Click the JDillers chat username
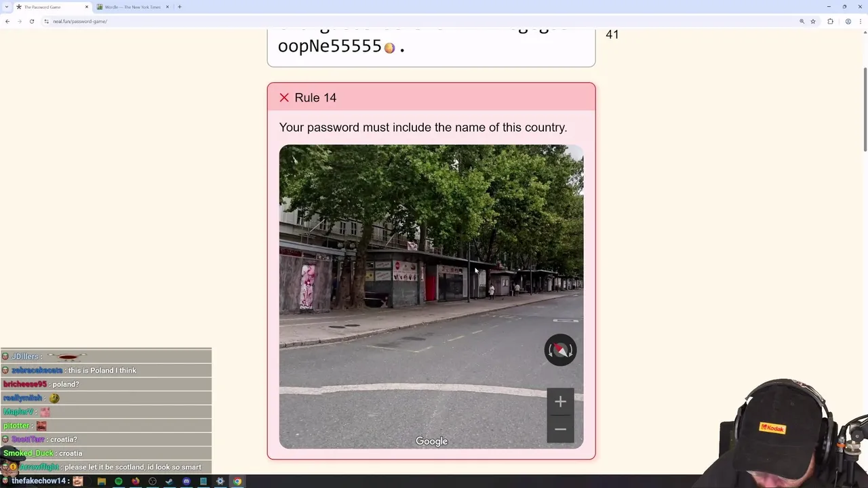Image resolution: width=868 pixels, height=488 pixels. point(24,357)
